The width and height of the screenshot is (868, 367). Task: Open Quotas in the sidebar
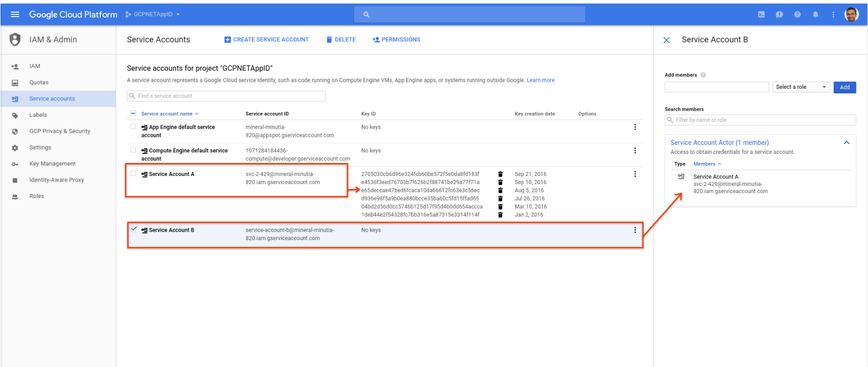pos(39,82)
